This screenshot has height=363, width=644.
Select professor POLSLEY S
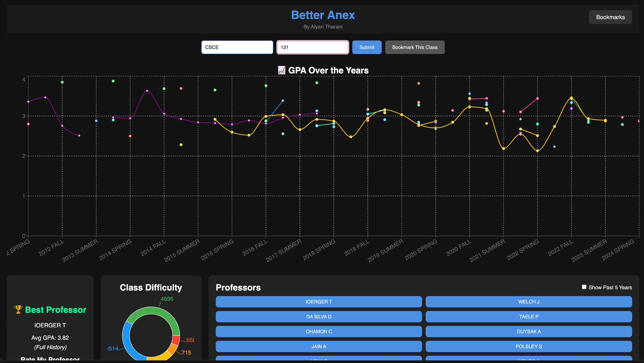coord(529,346)
